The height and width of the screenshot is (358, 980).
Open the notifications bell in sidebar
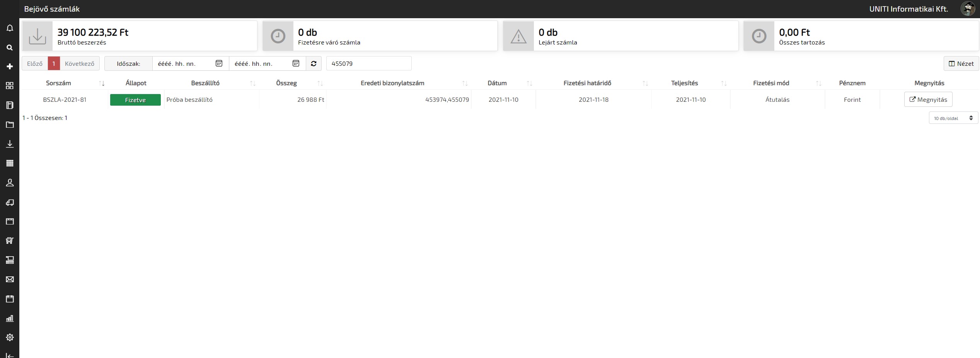tap(10, 28)
